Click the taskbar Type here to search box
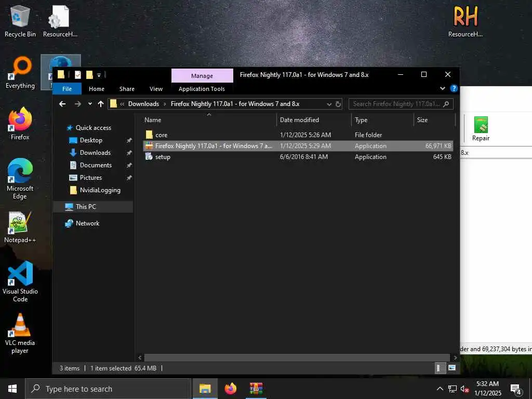 click(108, 389)
